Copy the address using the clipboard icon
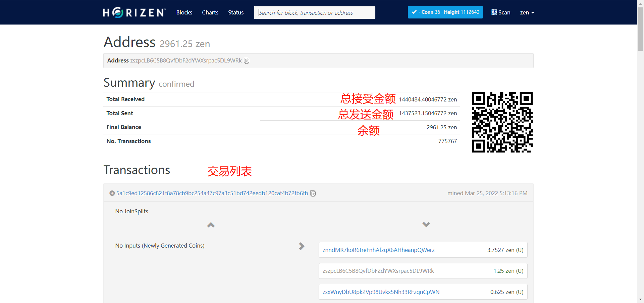644x303 pixels. (x=247, y=61)
